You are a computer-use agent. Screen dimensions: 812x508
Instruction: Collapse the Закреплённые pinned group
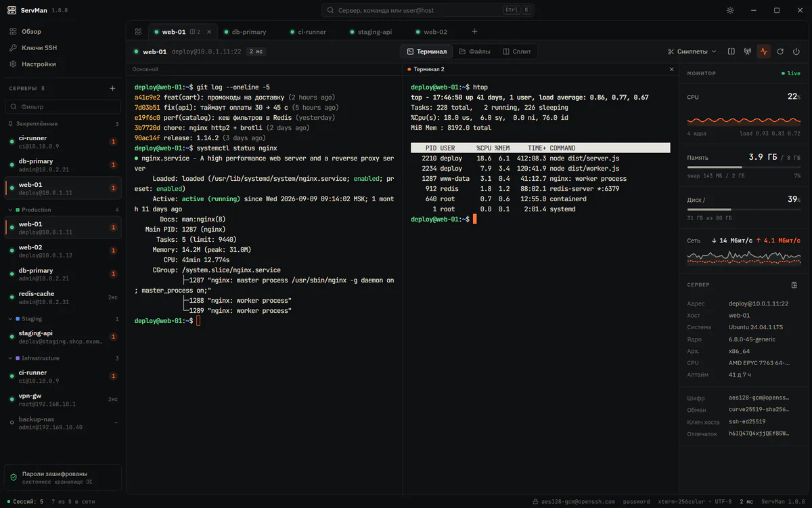63,124
